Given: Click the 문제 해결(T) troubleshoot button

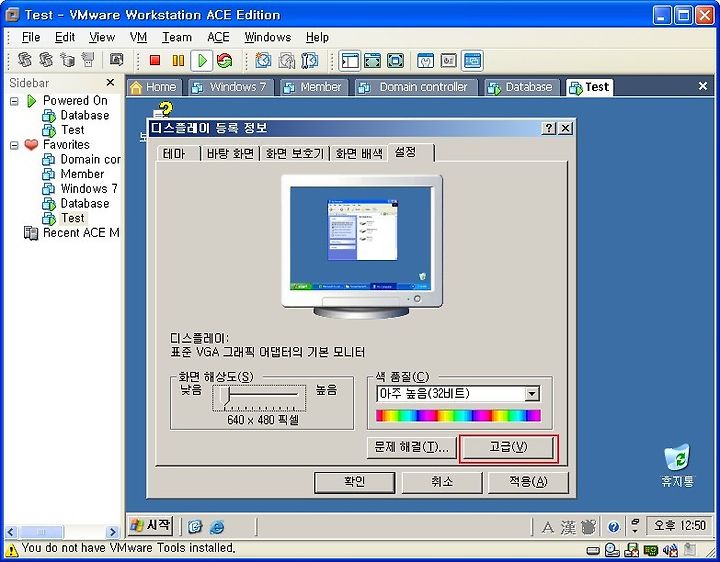Looking at the screenshot, I should pos(412,447).
